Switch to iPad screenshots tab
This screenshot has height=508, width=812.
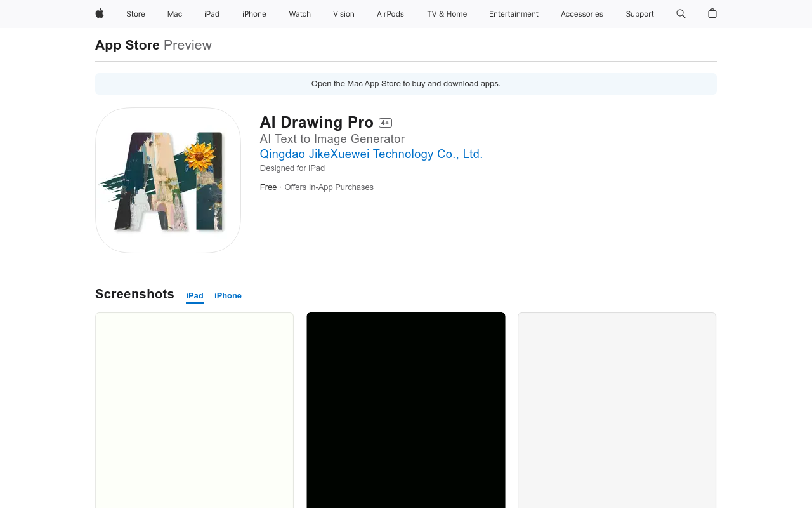point(195,296)
